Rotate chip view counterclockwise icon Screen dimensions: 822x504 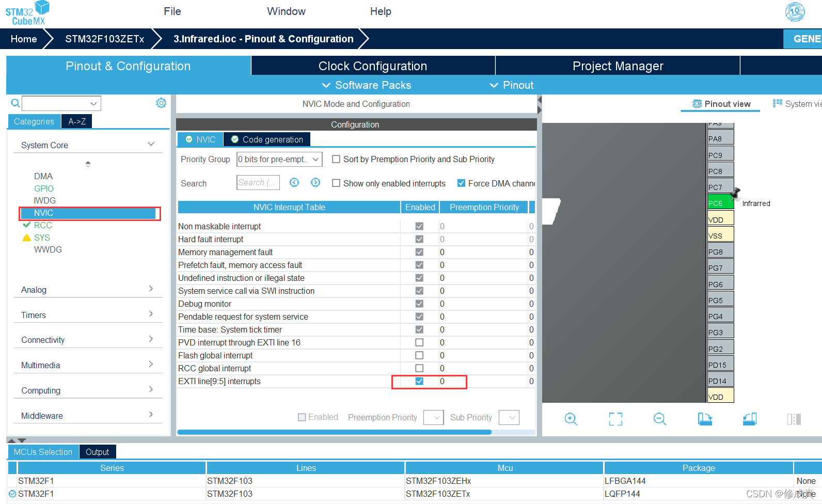750,419
